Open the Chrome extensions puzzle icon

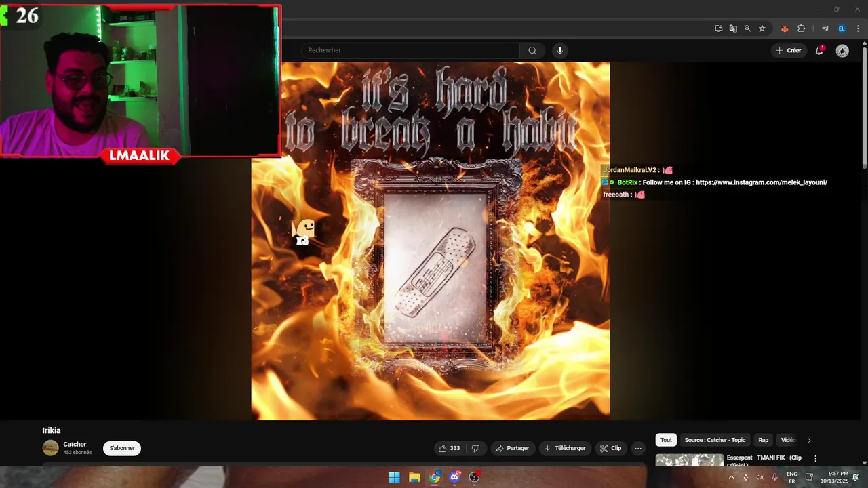pos(802,28)
